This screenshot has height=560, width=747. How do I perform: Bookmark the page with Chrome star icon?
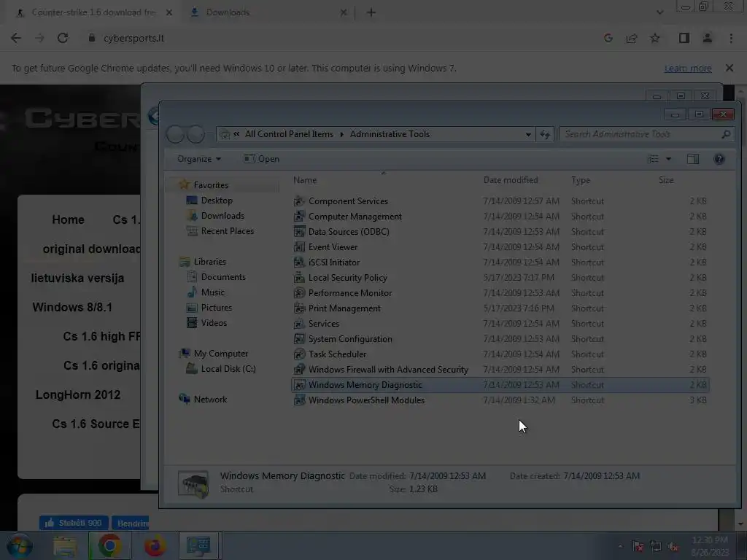click(655, 38)
